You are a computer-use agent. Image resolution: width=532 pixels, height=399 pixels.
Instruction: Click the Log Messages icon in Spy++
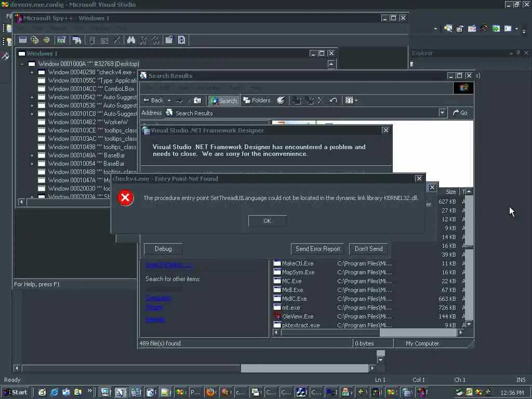pos(61,40)
